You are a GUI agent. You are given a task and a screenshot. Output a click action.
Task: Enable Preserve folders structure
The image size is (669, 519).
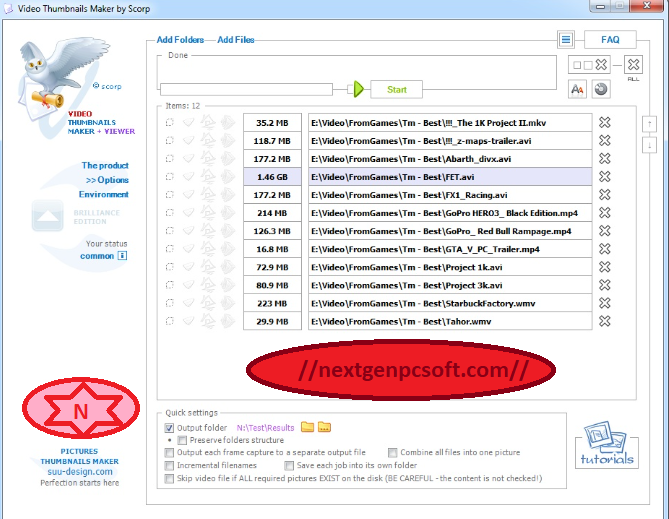click(x=182, y=440)
